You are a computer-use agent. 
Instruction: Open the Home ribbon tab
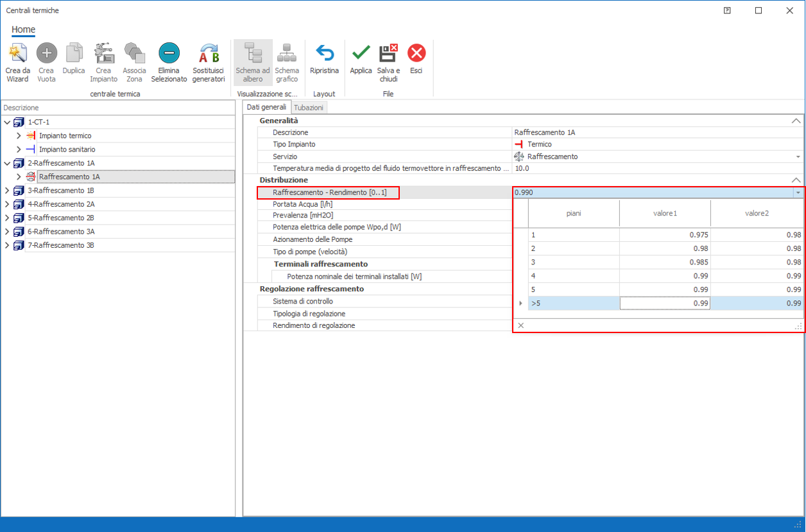tap(23, 30)
